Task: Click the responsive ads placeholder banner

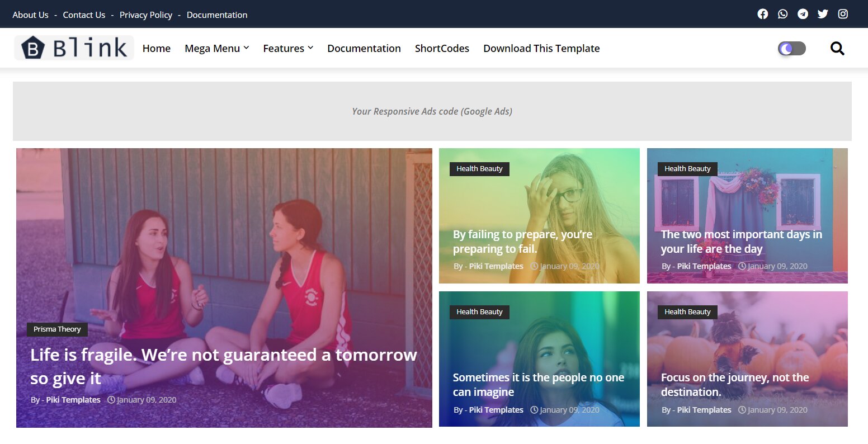Action: tap(432, 111)
